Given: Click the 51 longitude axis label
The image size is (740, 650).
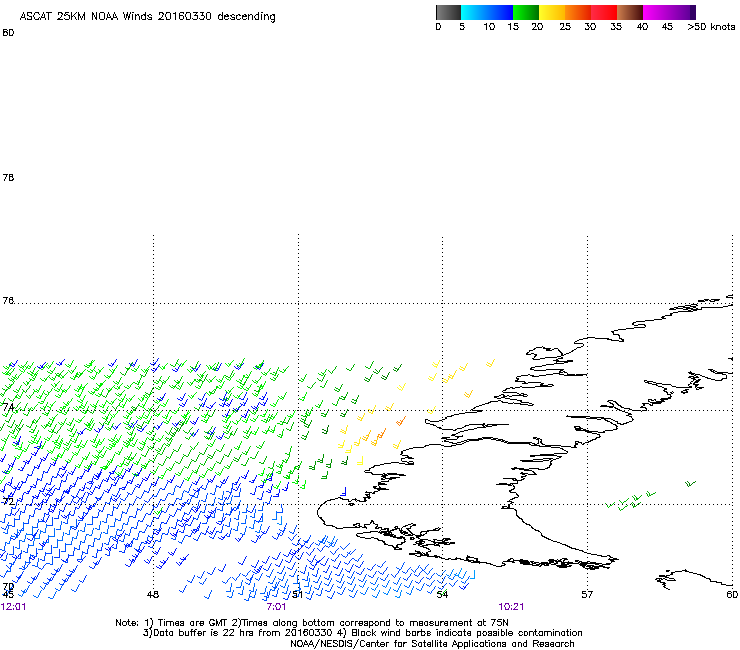Looking at the screenshot, I should (297, 595).
